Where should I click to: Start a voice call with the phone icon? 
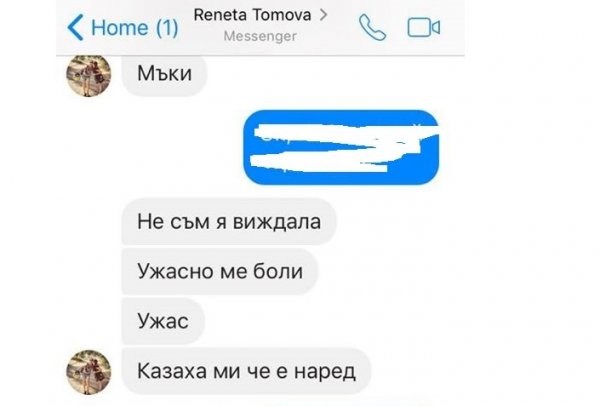372,28
